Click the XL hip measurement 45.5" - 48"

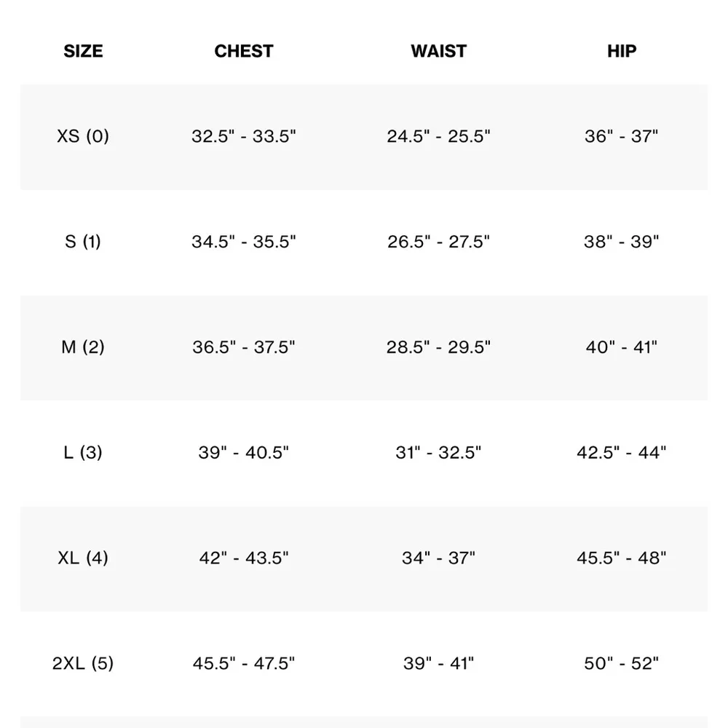(621, 558)
